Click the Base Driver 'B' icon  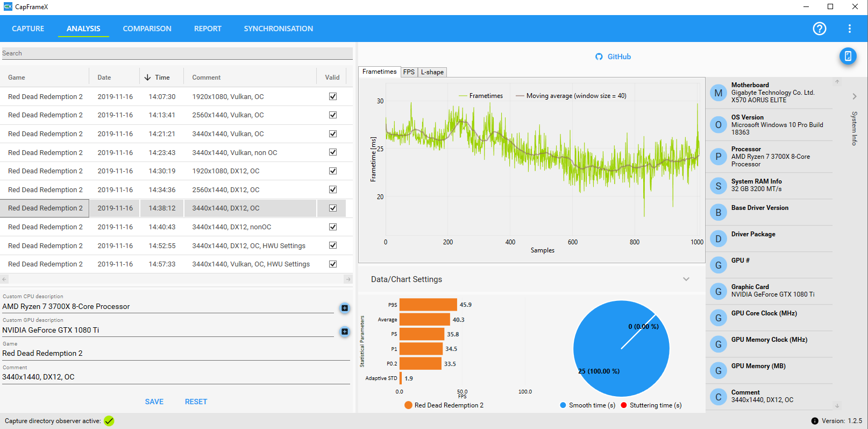pos(718,212)
